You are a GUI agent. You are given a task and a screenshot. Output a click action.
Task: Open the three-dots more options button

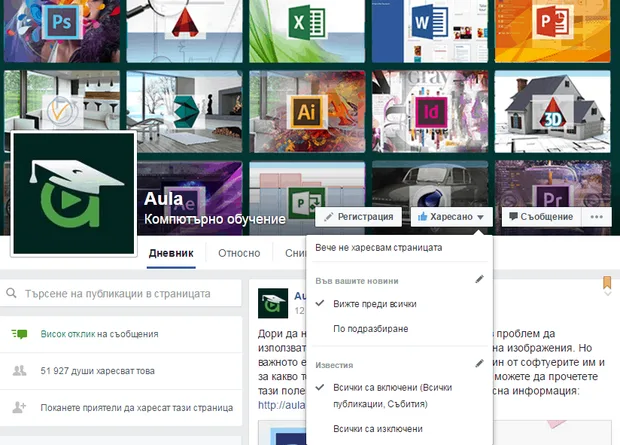tap(596, 217)
